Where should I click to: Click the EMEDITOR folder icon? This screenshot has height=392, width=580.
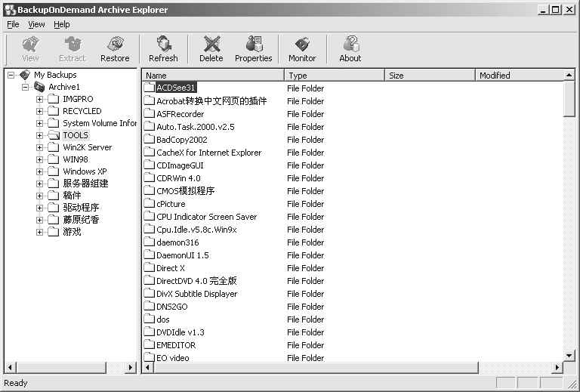[149, 344]
